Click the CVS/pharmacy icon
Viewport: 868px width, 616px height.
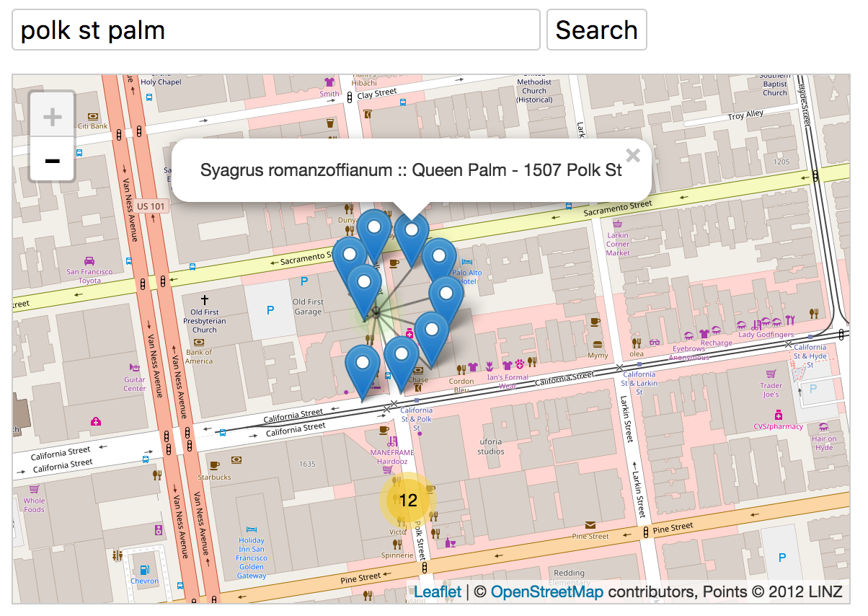(779, 415)
